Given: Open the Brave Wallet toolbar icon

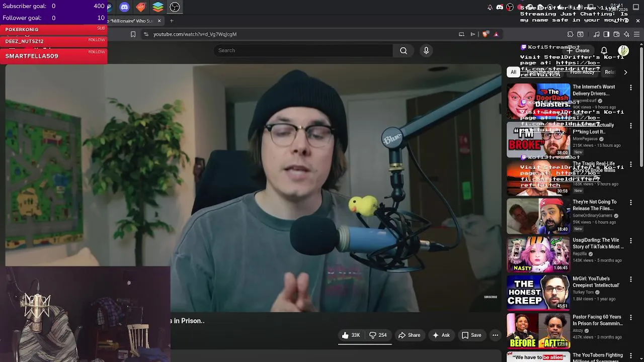Looking at the screenshot, I should (x=616, y=34).
